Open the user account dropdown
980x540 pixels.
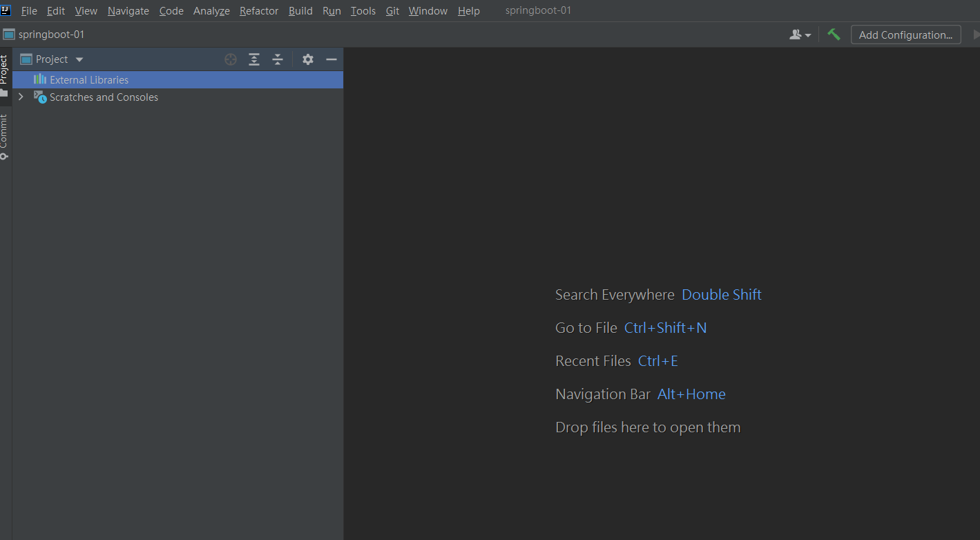(x=800, y=35)
